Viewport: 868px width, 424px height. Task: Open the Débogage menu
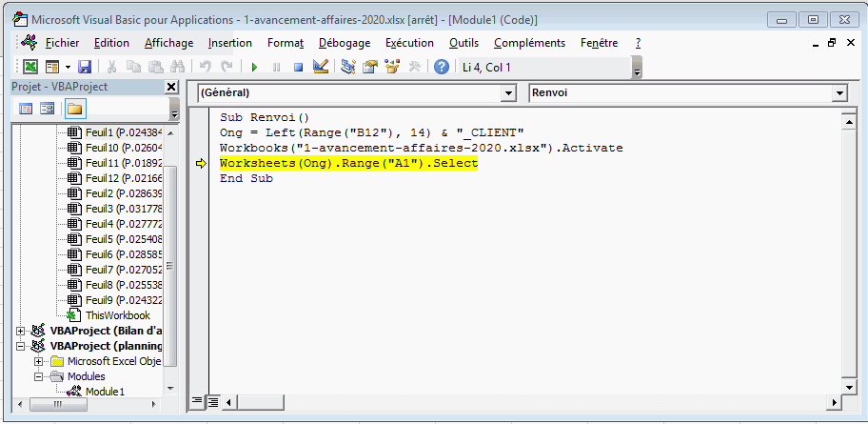[345, 43]
